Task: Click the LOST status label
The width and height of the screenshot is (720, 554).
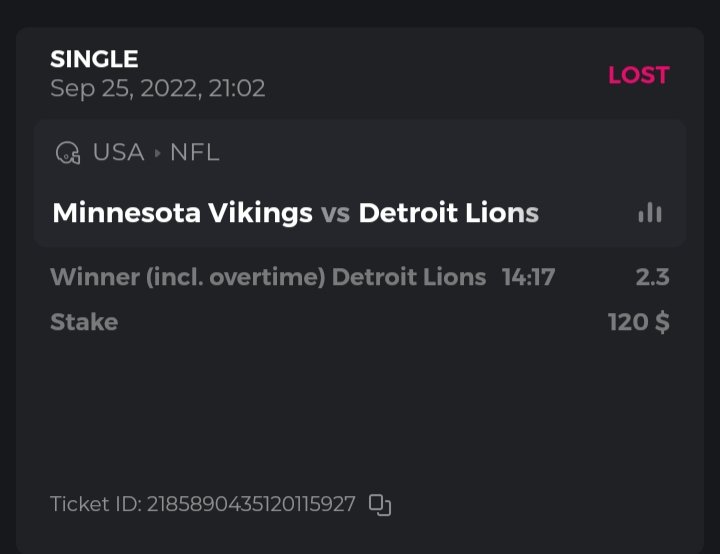Action: click(638, 75)
